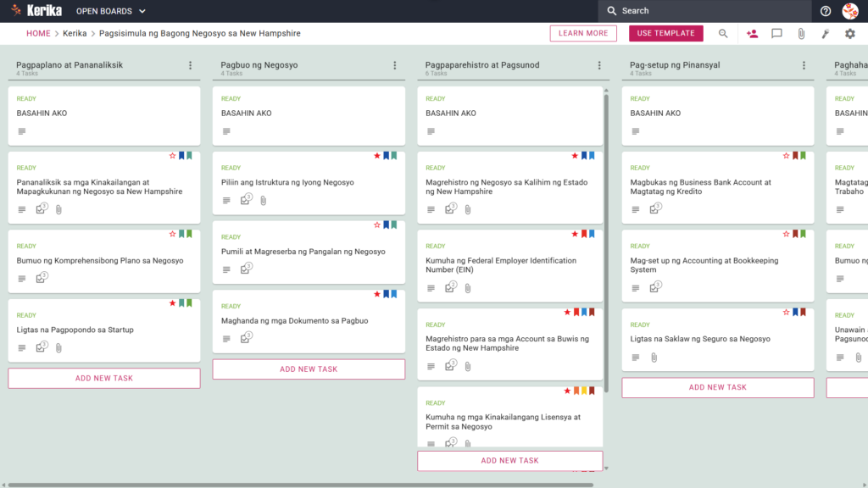Open the user profile avatar
868x488 pixels.
pyautogui.click(x=850, y=11)
